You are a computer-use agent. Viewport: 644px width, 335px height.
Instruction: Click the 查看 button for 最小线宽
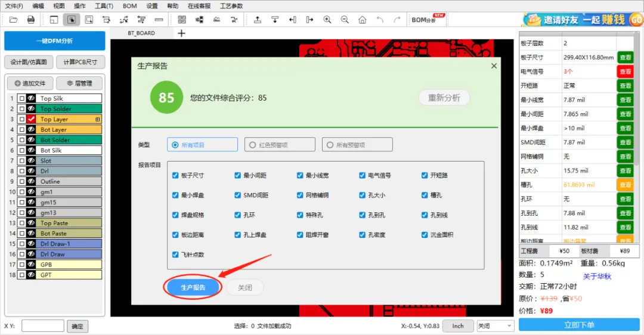click(x=625, y=100)
